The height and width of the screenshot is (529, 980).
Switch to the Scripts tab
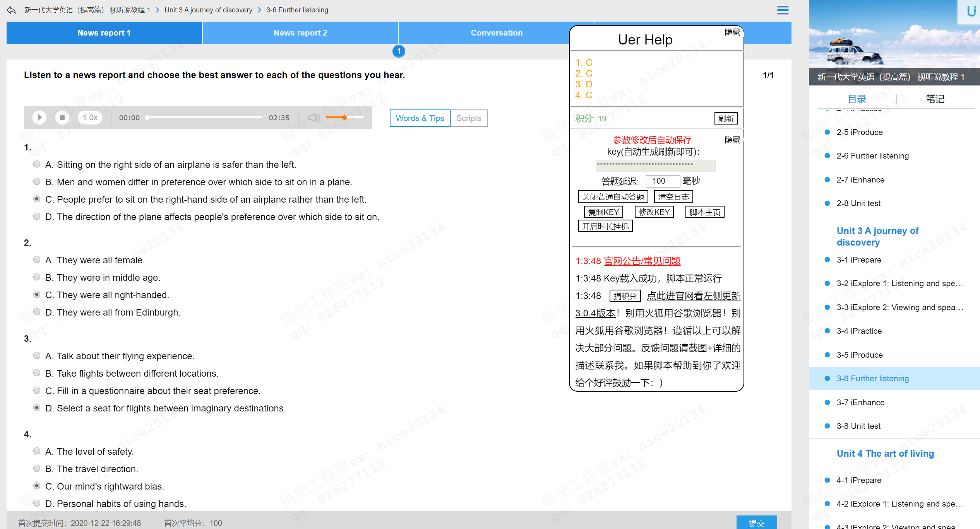pyautogui.click(x=469, y=118)
